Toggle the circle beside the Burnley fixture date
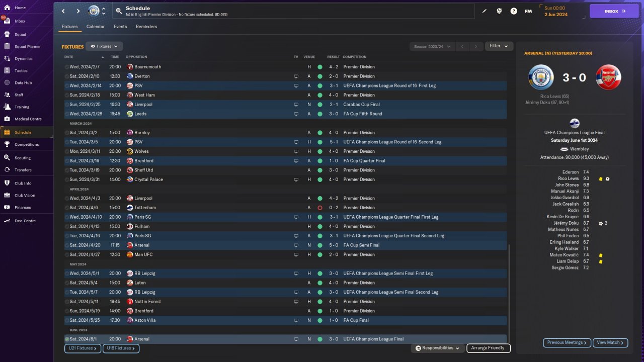Image resolution: width=644 pixels, height=362 pixels. point(67,133)
